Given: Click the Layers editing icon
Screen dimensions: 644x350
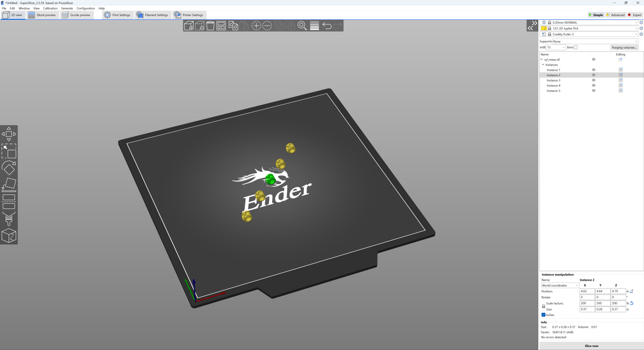Looking at the screenshot, I should [314, 26].
